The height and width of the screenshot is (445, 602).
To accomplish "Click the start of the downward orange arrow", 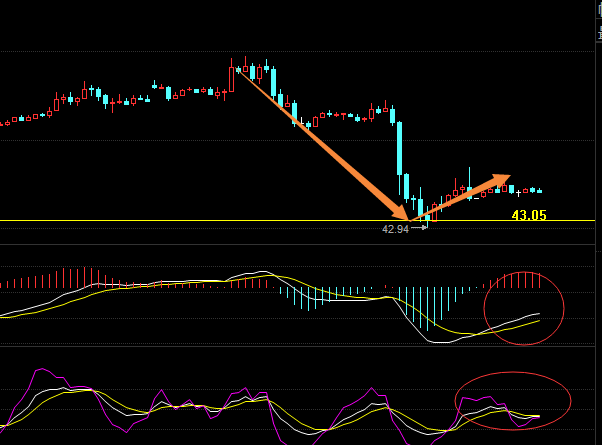I will pyautogui.click(x=240, y=74).
